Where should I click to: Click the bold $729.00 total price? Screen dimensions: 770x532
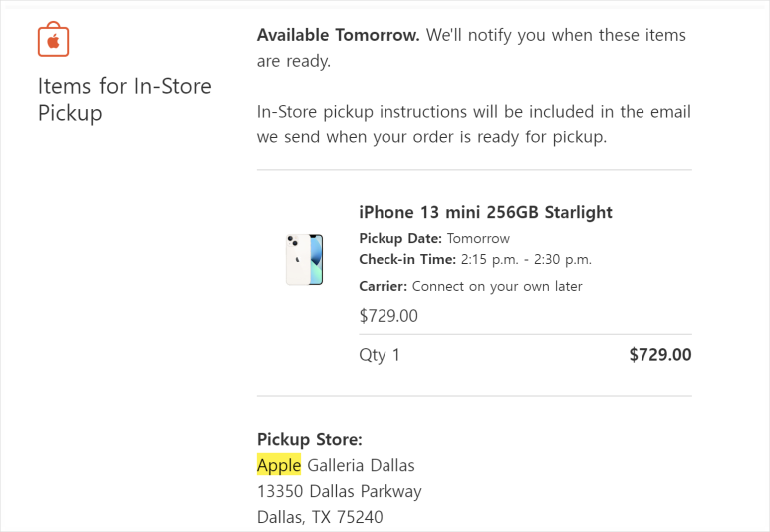[x=660, y=355]
